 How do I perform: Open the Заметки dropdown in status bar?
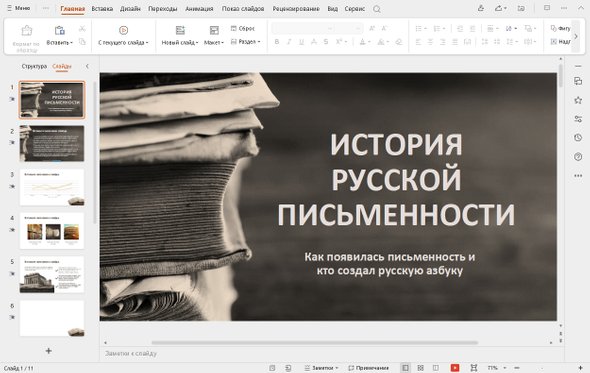point(321,368)
